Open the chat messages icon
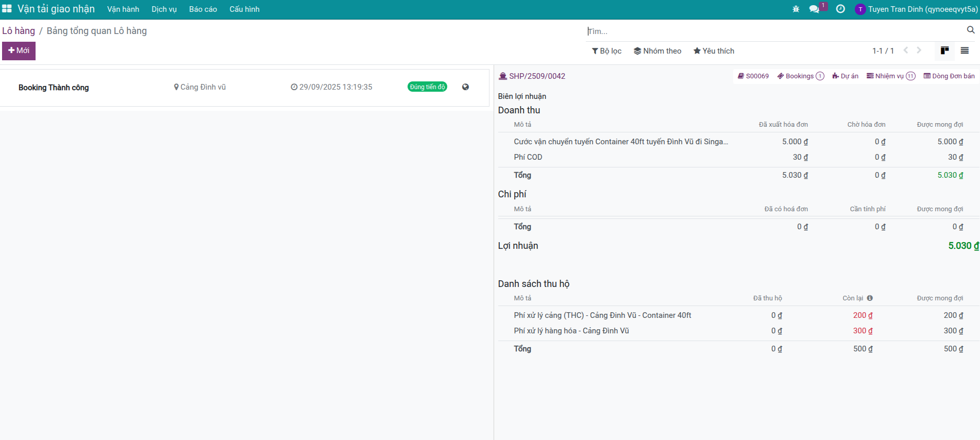The height and width of the screenshot is (440, 980). pos(814,9)
